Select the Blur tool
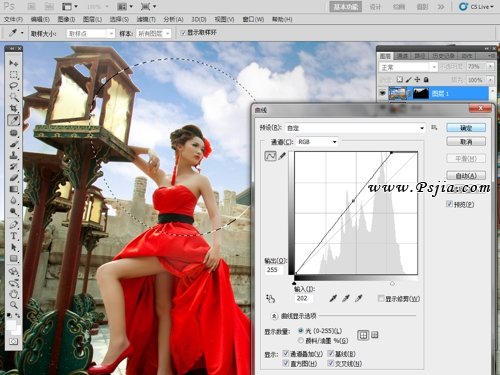500x375 pixels. click(x=14, y=200)
